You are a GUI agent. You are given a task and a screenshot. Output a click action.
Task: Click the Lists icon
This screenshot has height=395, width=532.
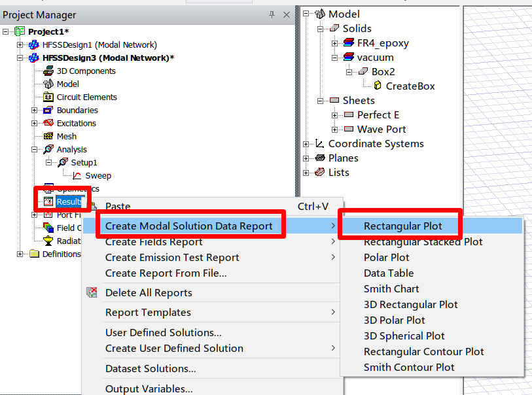(x=319, y=172)
